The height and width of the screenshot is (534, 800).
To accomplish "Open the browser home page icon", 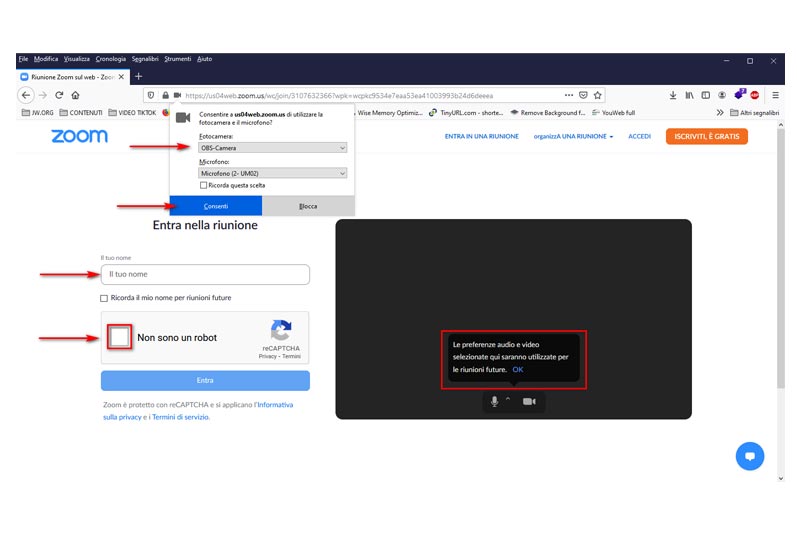I will [76, 95].
